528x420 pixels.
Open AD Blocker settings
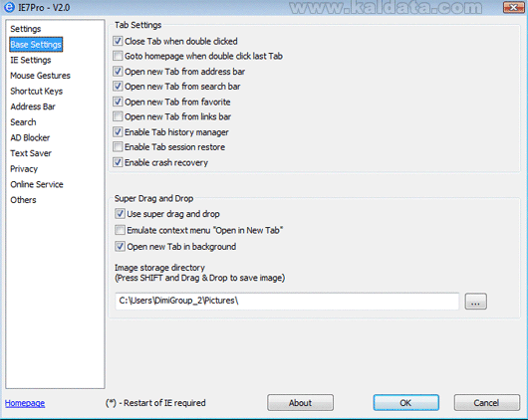tap(30, 137)
